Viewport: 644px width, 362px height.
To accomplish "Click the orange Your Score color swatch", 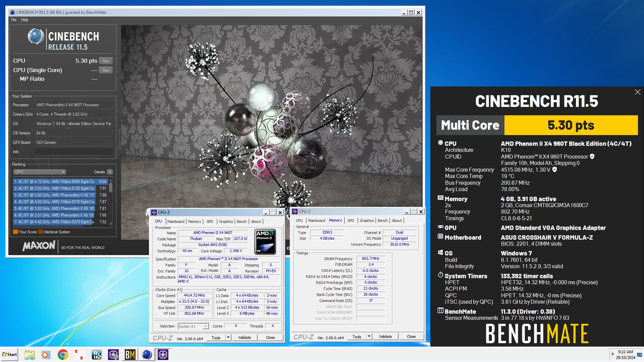I will (x=15, y=232).
